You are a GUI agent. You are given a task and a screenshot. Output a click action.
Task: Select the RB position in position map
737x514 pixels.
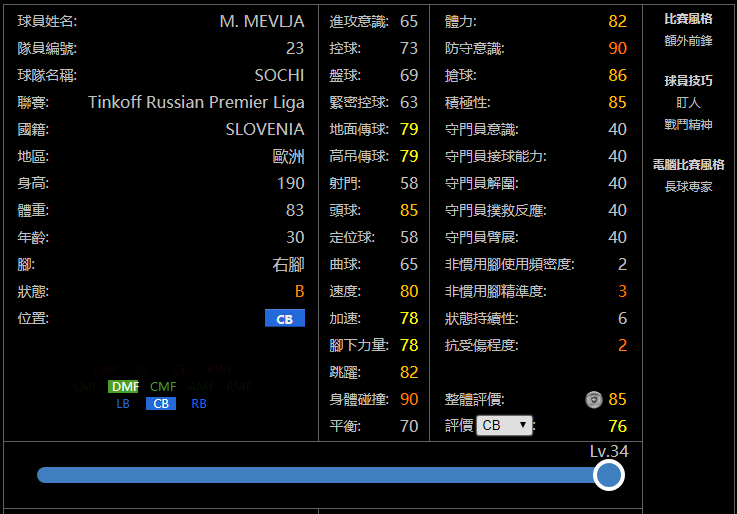(199, 404)
